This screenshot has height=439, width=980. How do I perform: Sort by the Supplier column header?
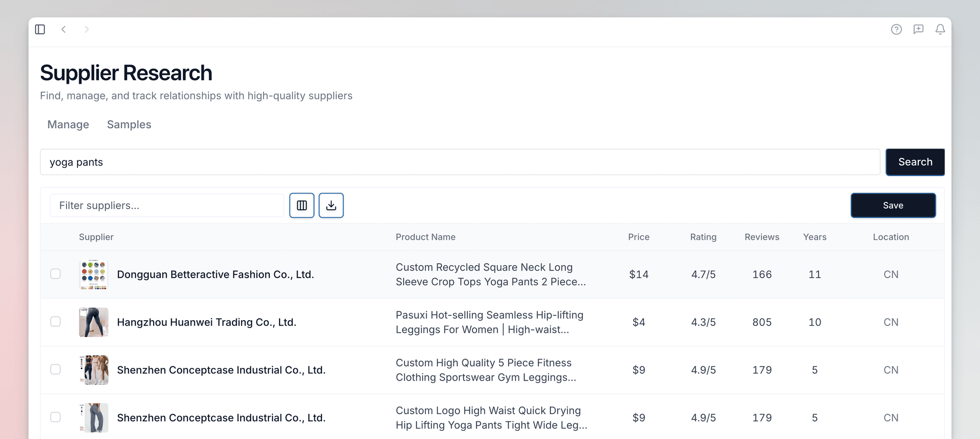[96, 237]
